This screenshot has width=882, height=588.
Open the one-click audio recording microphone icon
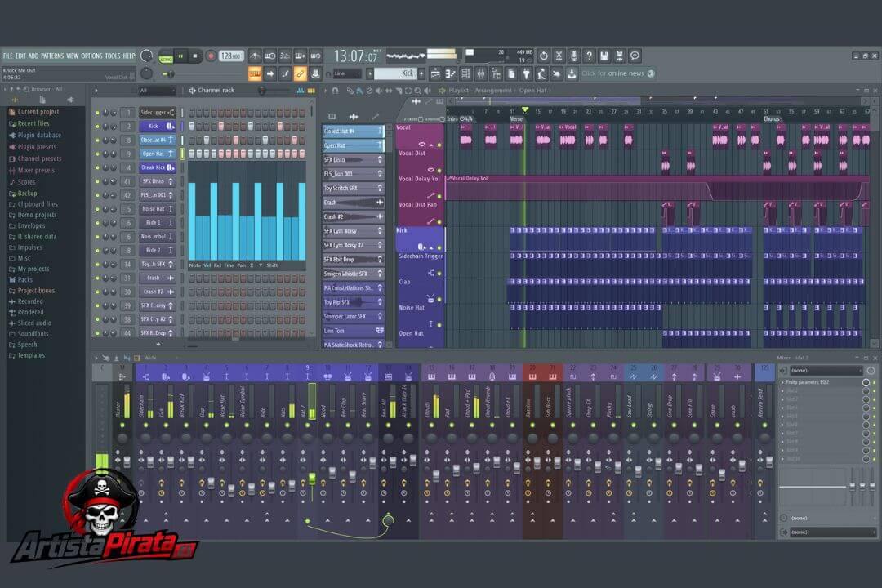coord(574,56)
